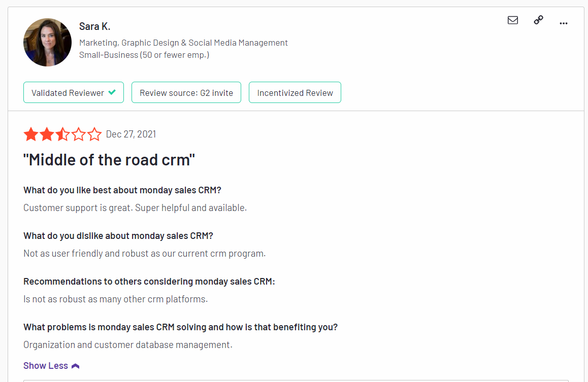Click the star rating on the review
Viewport: 588px width, 382px height.
pos(62,134)
